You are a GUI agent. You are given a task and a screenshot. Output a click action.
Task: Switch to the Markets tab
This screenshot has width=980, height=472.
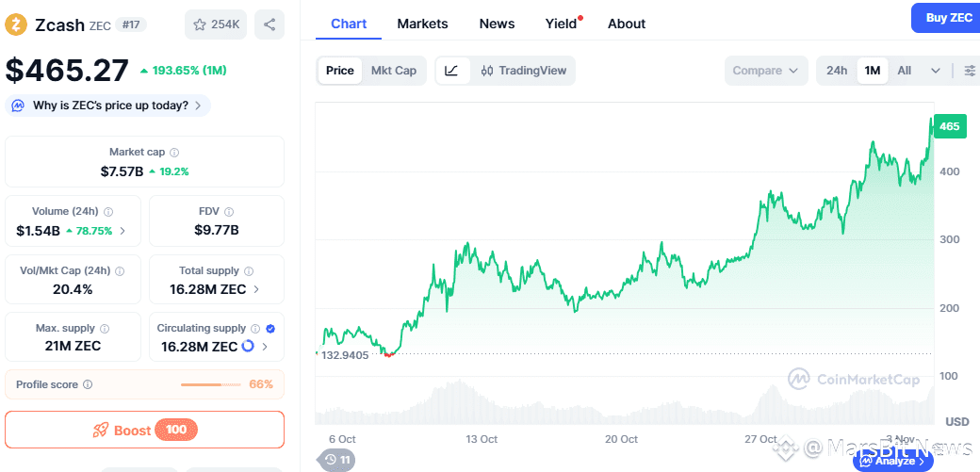(x=422, y=24)
